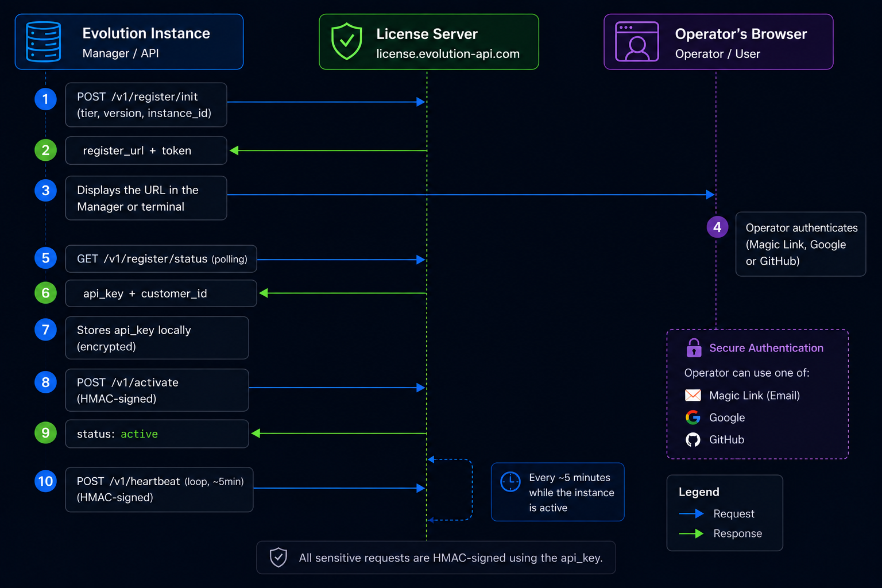Click the database icon beside Evolution Instance
Screen dimensions: 882x588
44,42
